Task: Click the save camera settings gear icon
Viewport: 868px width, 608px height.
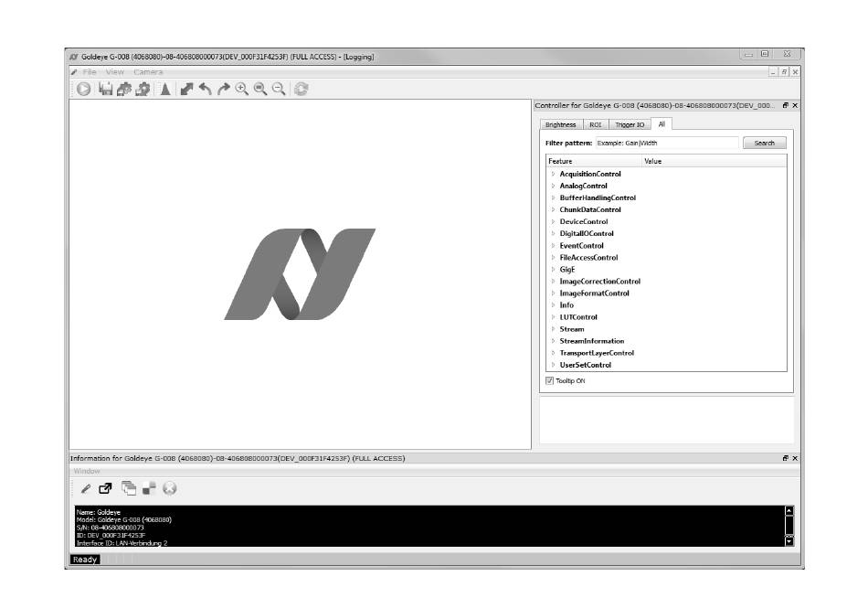Action: tap(143, 89)
